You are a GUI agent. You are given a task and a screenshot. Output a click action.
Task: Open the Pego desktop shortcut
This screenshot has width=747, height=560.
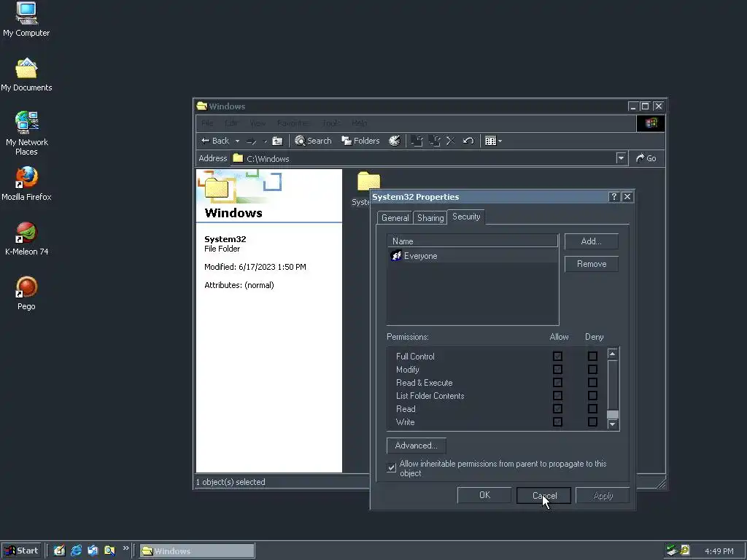point(26,293)
